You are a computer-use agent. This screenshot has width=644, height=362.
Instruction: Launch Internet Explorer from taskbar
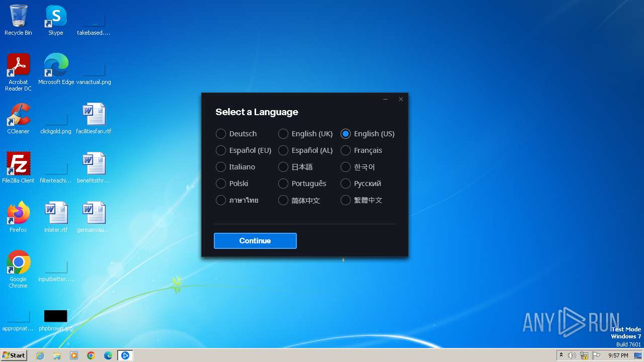[x=40, y=355]
